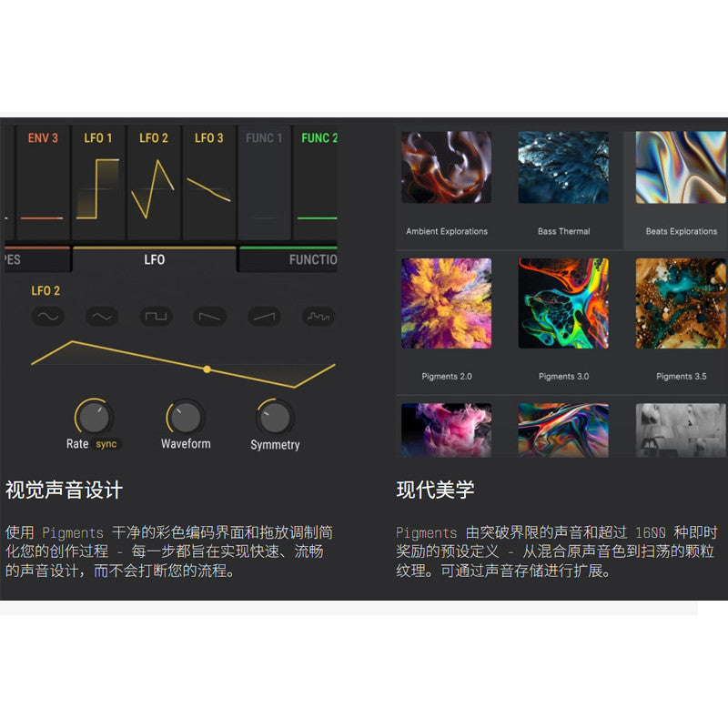Switch to the LFO group tab
The height and width of the screenshot is (728, 728).
click(x=154, y=259)
